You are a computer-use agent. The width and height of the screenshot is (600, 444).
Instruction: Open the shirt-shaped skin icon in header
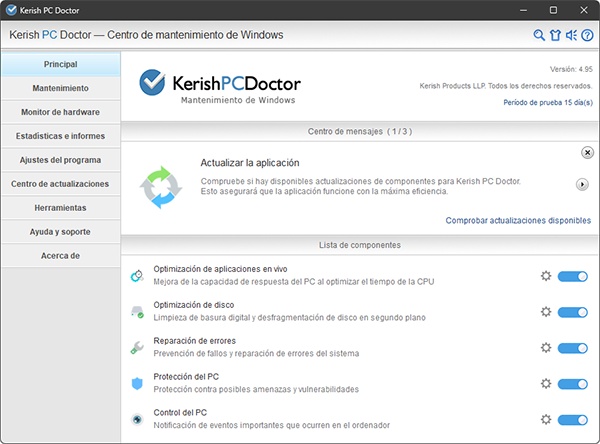(x=555, y=35)
